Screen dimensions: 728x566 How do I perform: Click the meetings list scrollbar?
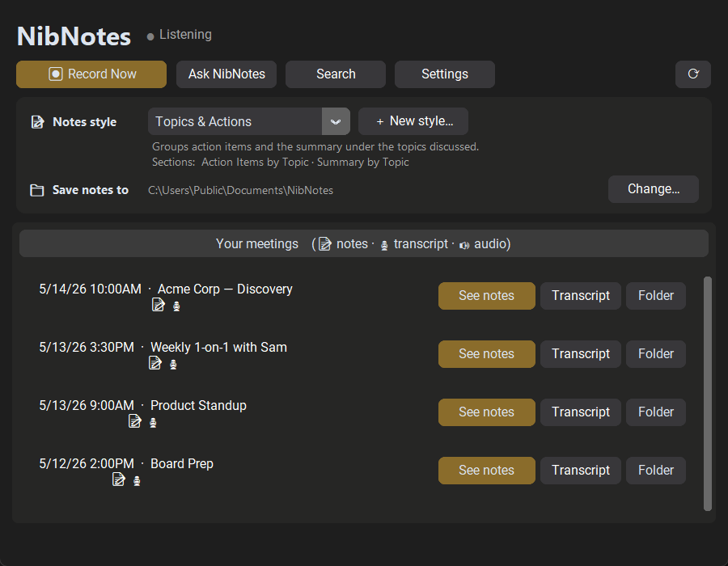tap(708, 394)
